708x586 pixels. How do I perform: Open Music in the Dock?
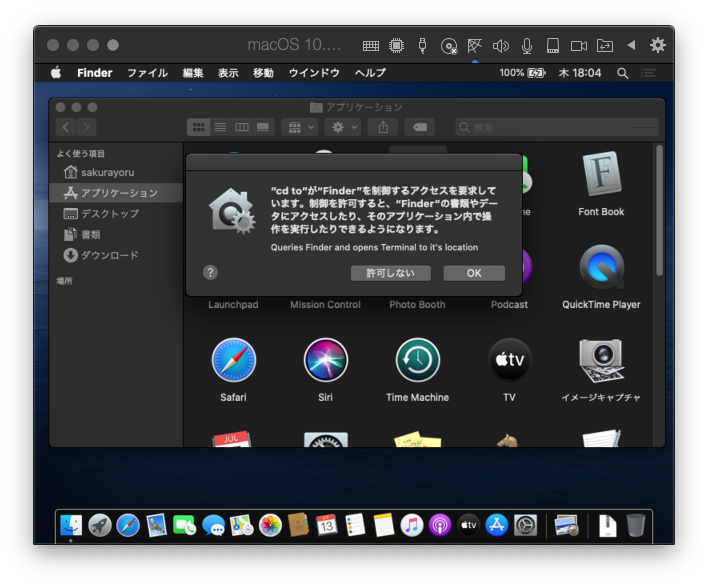tap(412, 526)
